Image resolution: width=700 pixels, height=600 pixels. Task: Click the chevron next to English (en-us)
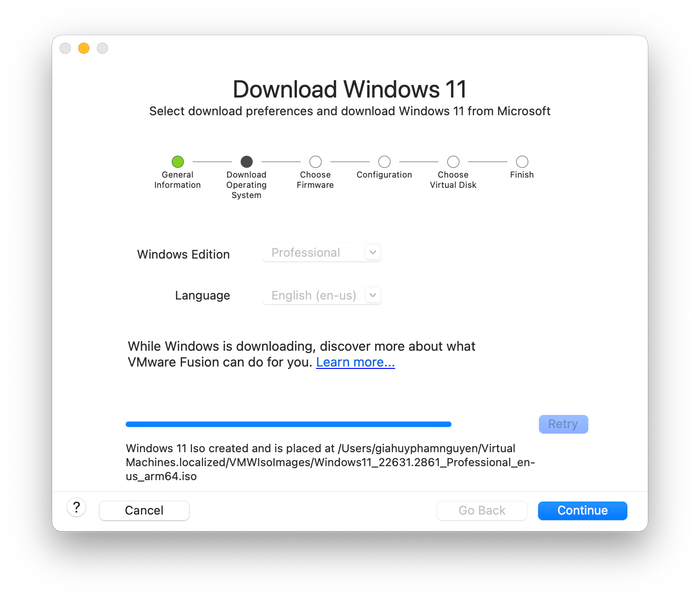click(373, 295)
